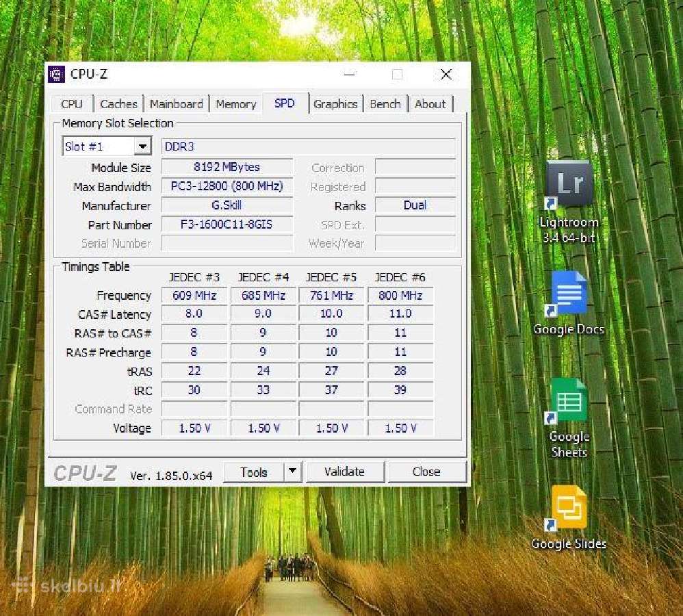This screenshot has width=683, height=616.
Task: Open the Google Docs desktop shortcut
Action: (569, 303)
